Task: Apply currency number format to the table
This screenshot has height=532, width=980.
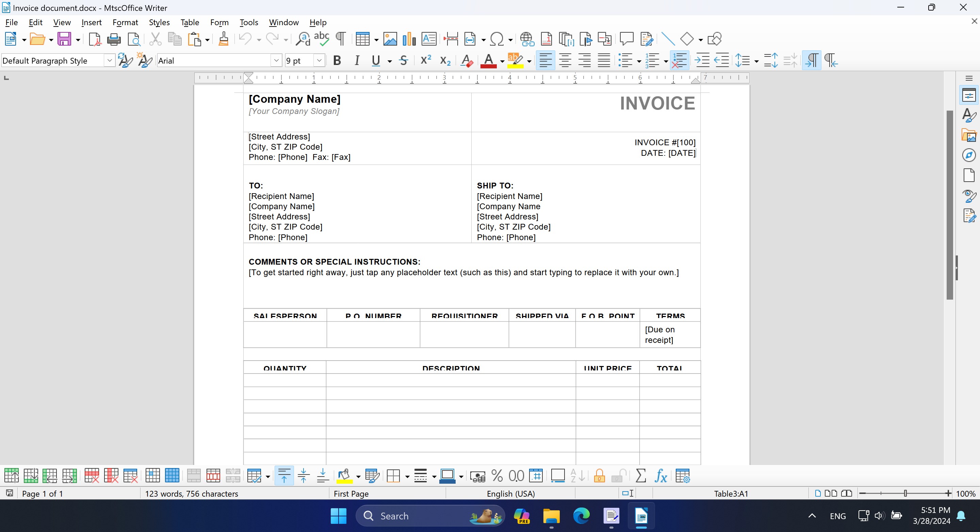Action: pos(477,475)
